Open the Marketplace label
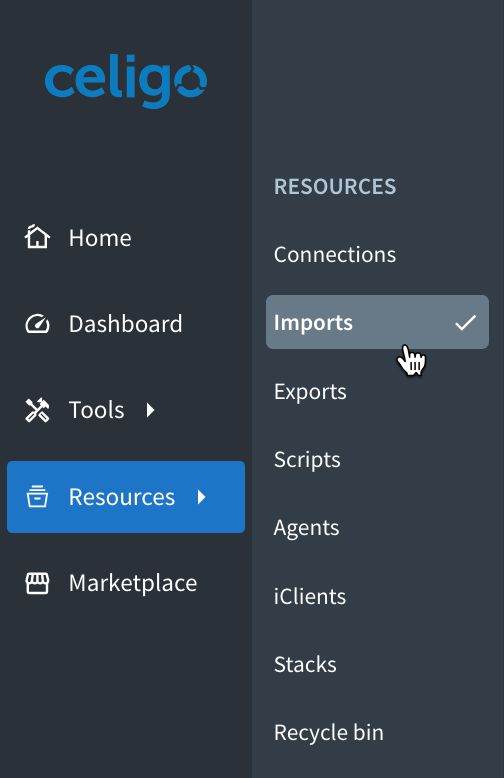Viewport: 504px width, 778px height. [133, 583]
